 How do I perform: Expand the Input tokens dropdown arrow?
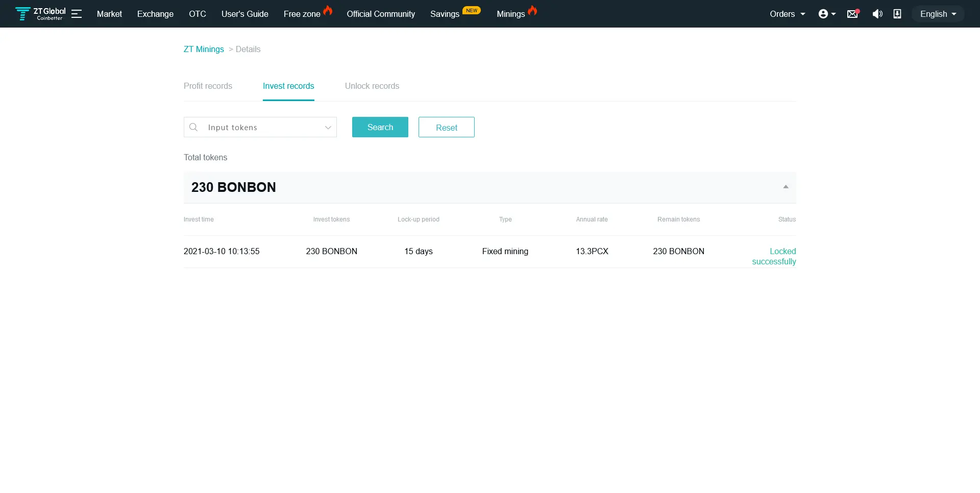click(328, 128)
